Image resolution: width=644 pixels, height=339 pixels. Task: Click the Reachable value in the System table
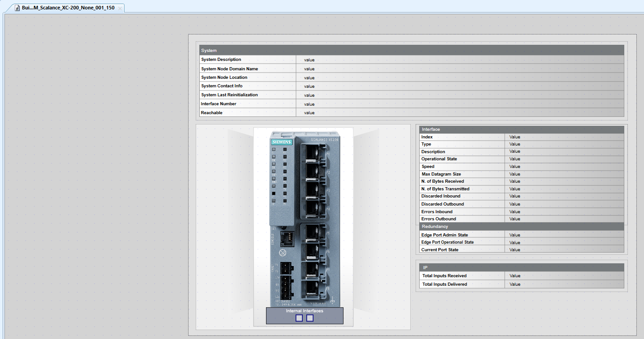309,112
